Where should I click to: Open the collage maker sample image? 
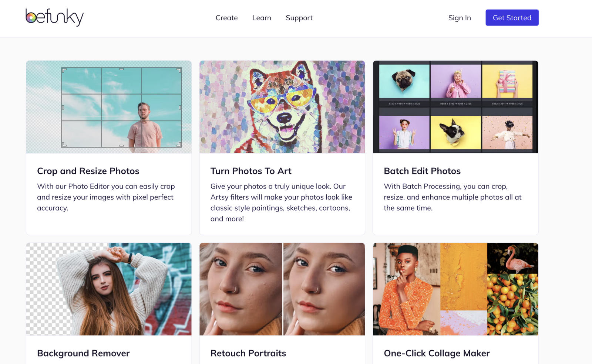[455, 289]
